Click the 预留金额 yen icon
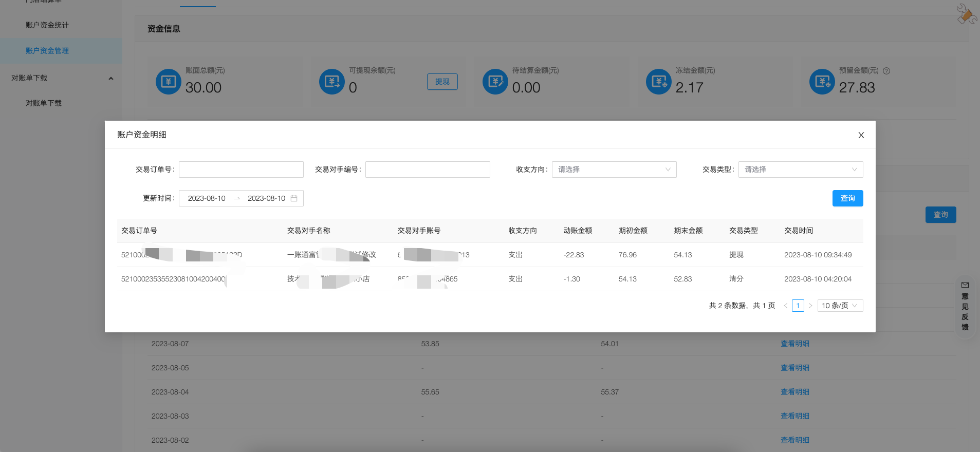 click(x=822, y=82)
